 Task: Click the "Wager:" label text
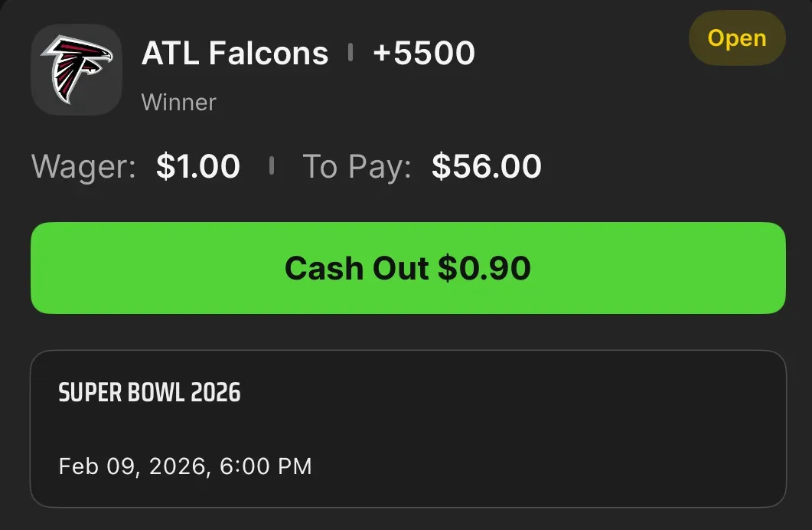(x=83, y=166)
